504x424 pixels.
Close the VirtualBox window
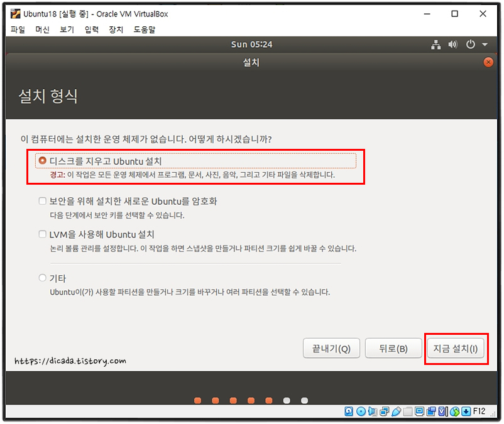pyautogui.click(x=483, y=14)
